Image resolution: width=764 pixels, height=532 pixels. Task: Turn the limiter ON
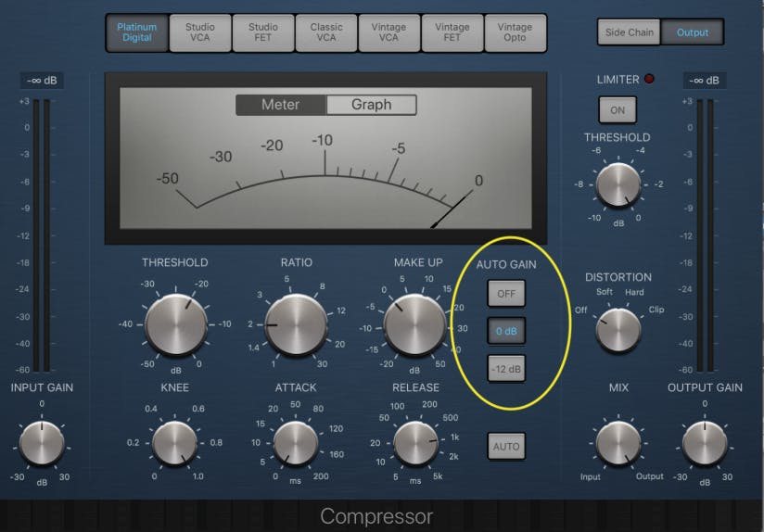point(618,110)
